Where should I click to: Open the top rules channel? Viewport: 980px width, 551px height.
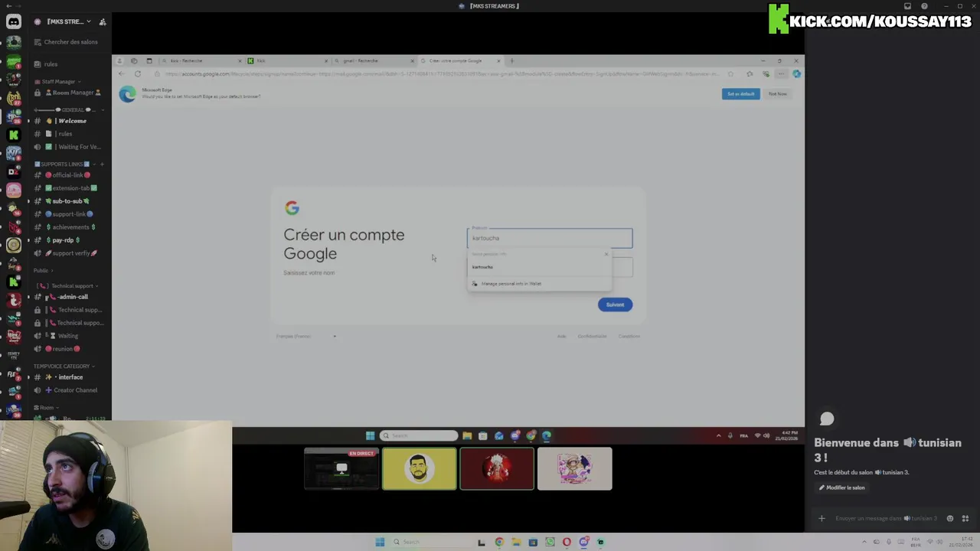point(51,64)
